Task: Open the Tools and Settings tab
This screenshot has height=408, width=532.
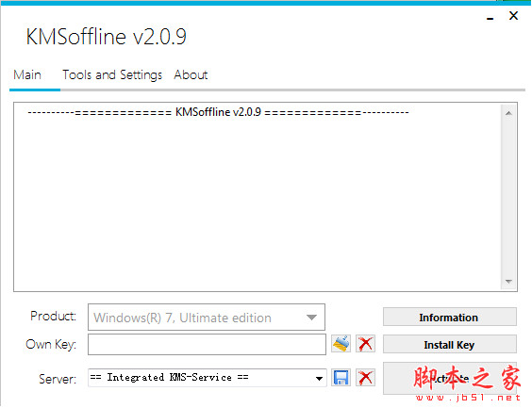Action: click(112, 74)
